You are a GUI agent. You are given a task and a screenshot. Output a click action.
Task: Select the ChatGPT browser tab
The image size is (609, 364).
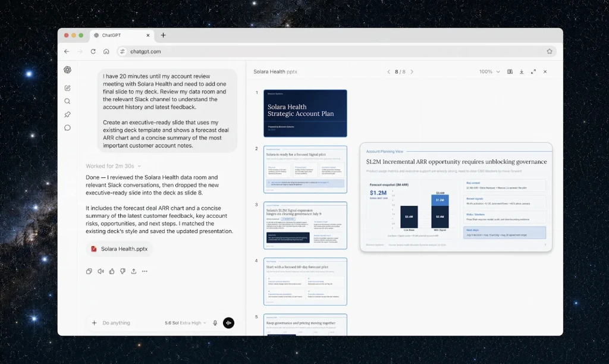122,35
